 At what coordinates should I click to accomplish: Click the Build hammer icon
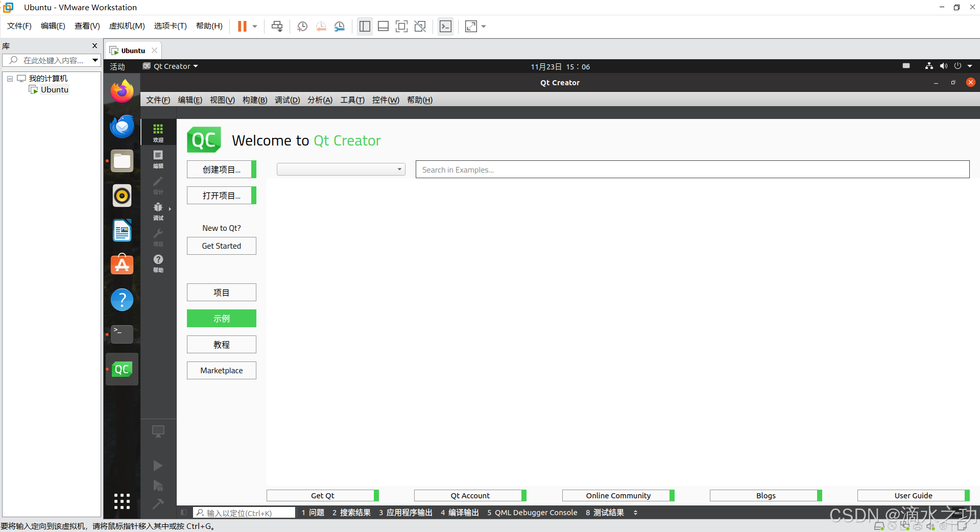point(158,503)
